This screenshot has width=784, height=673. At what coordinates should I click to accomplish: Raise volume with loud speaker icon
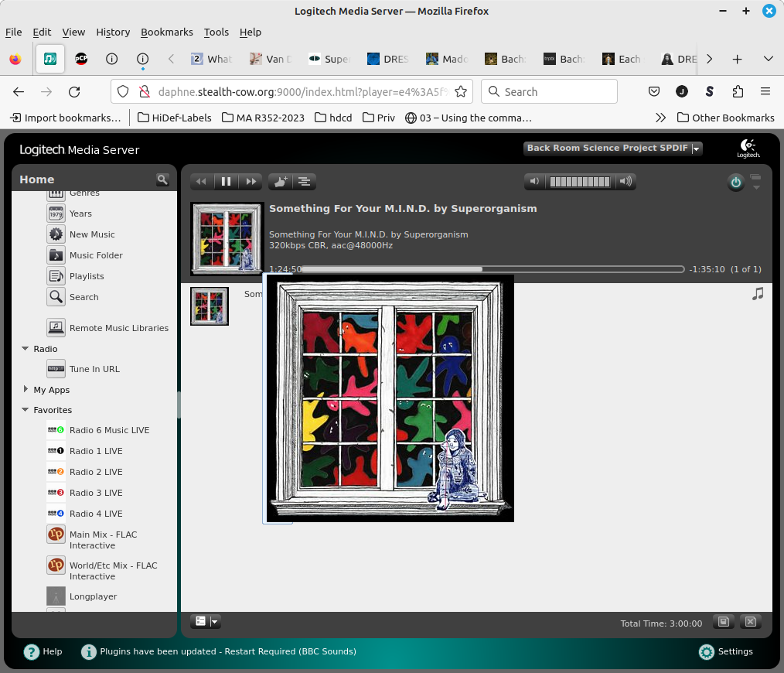tap(625, 181)
